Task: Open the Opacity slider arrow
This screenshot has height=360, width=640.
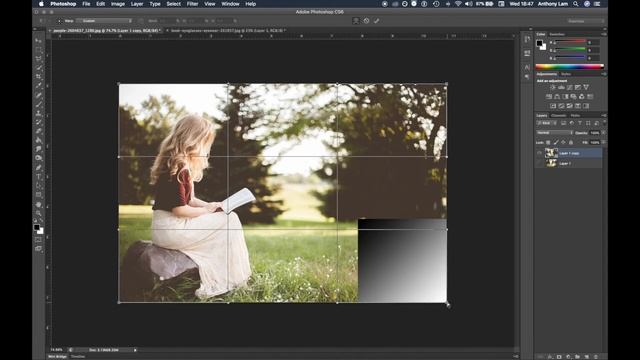Action: [x=603, y=133]
